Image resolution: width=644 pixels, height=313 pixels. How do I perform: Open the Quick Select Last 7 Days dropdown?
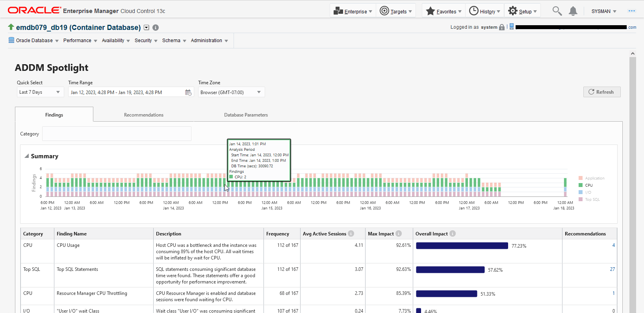pos(39,92)
